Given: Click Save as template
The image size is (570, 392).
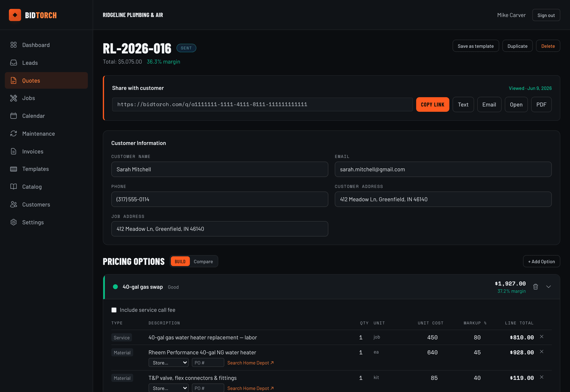Looking at the screenshot, I should point(475,46).
